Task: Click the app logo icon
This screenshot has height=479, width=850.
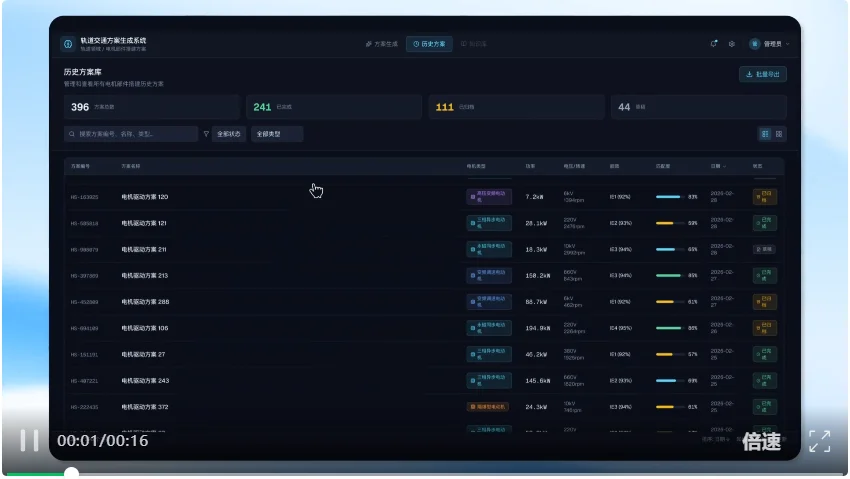Action: tap(68, 44)
